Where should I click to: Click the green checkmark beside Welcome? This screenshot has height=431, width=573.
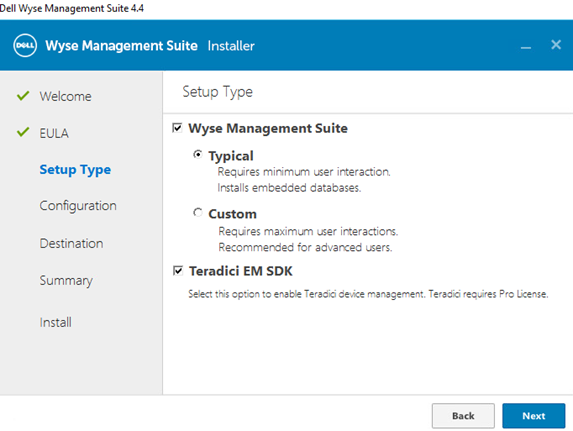tap(23, 96)
